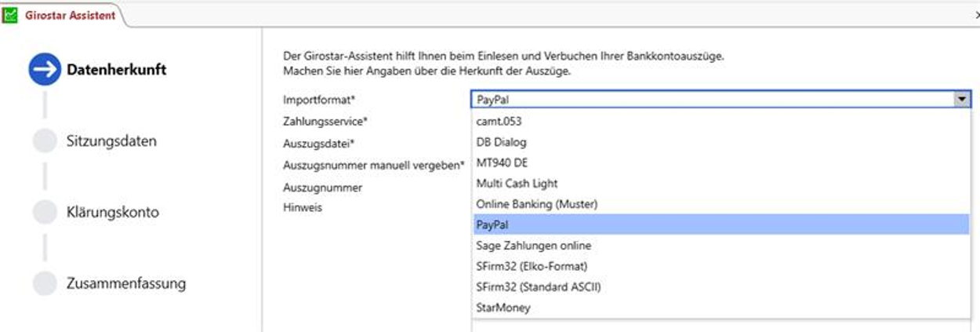Select MT940 DE in the list
This screenshot has width=980, height=332.
(720, 162)
